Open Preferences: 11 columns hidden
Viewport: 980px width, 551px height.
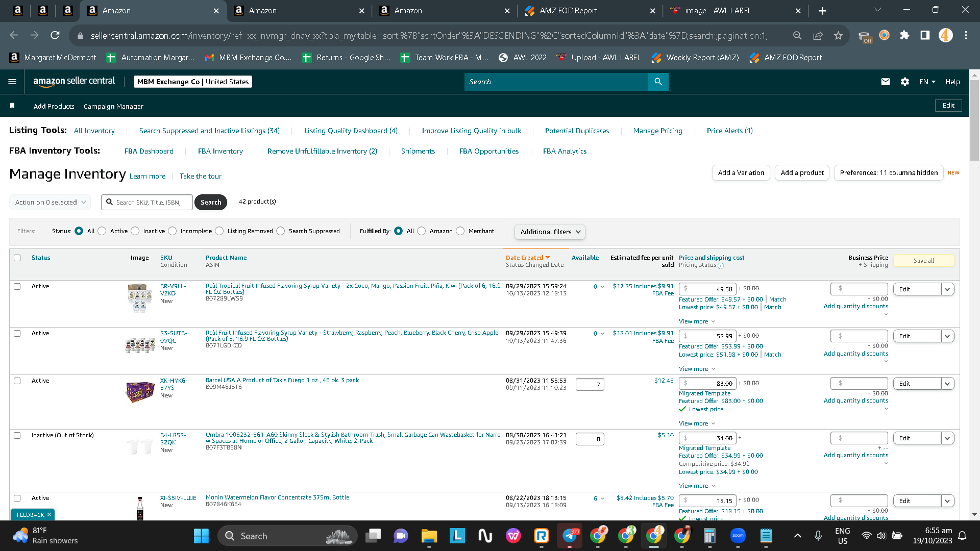pyautogui.click(x=889, y=173)
